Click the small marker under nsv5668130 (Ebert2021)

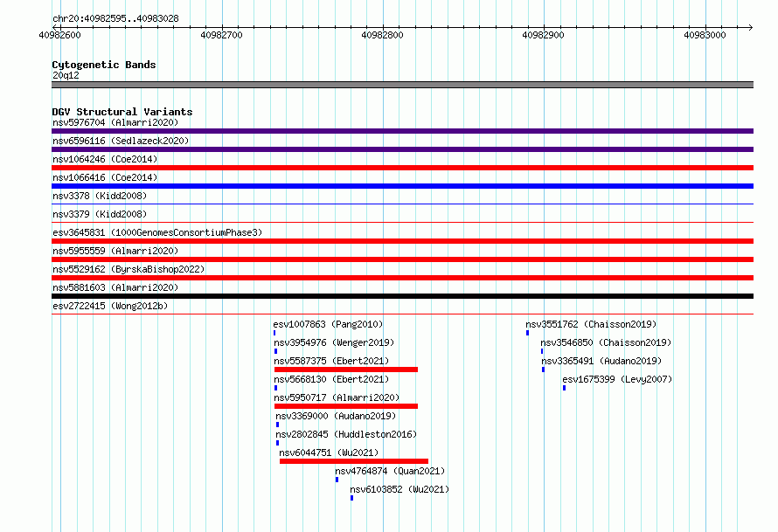276,388
